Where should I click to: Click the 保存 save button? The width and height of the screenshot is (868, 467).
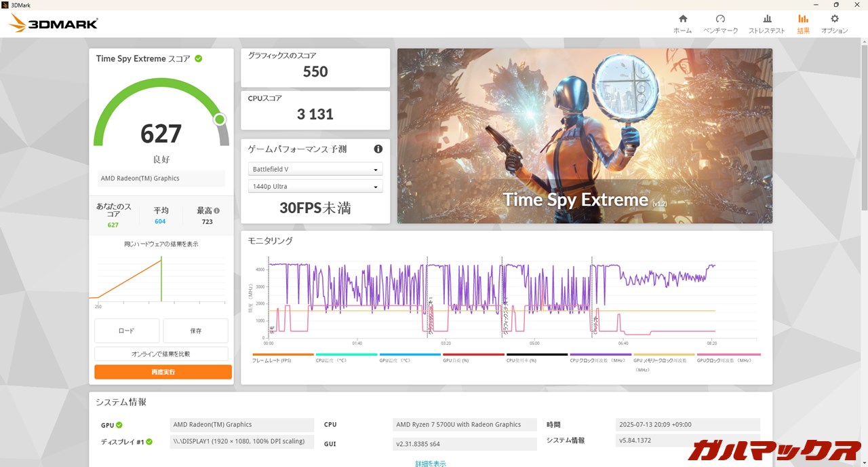pos(195,331)
